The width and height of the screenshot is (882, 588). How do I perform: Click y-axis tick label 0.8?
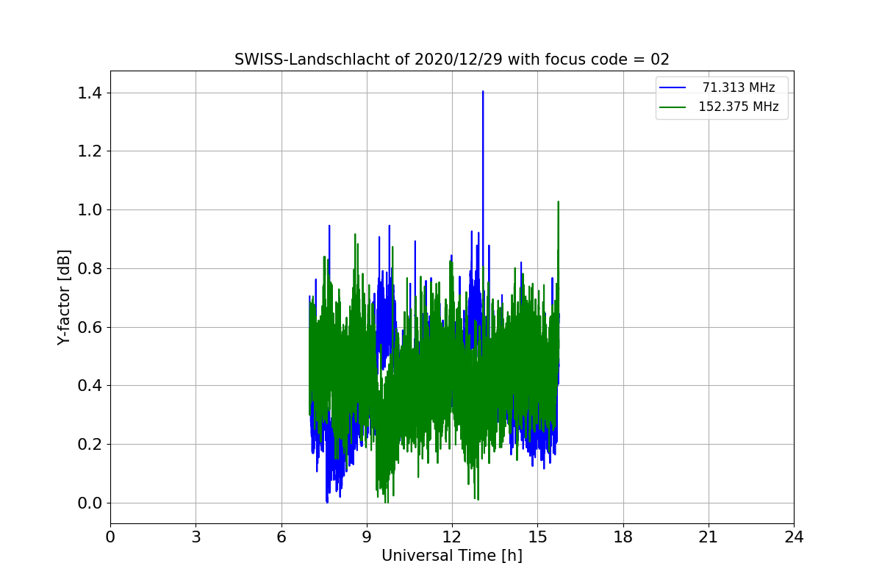(x=90, y=268)
